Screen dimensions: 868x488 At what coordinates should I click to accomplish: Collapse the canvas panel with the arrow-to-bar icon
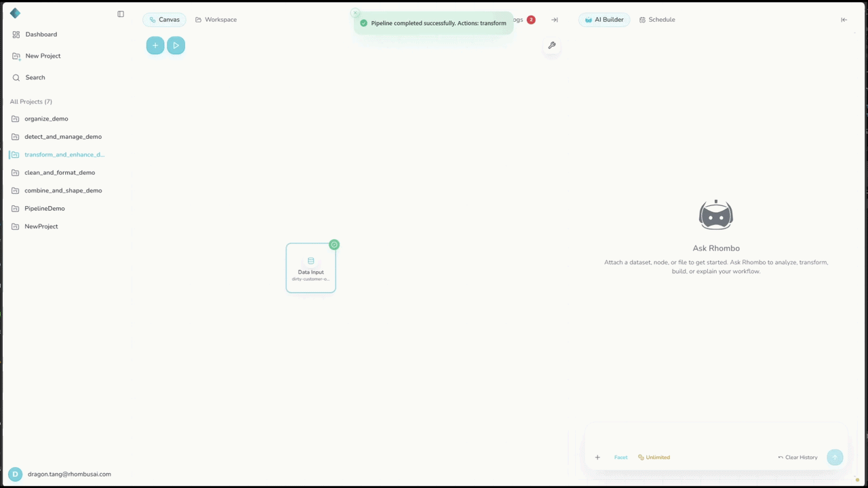tap(555, 20)
